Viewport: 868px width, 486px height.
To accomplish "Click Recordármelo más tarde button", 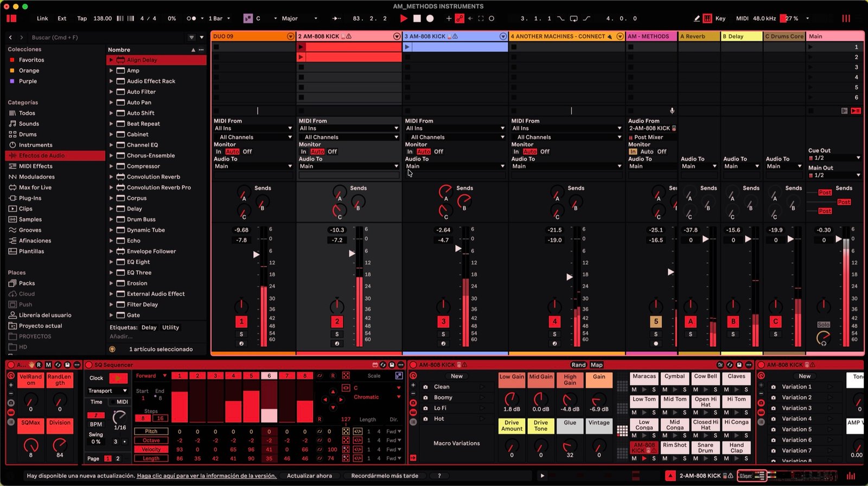I will click(384, 476).
